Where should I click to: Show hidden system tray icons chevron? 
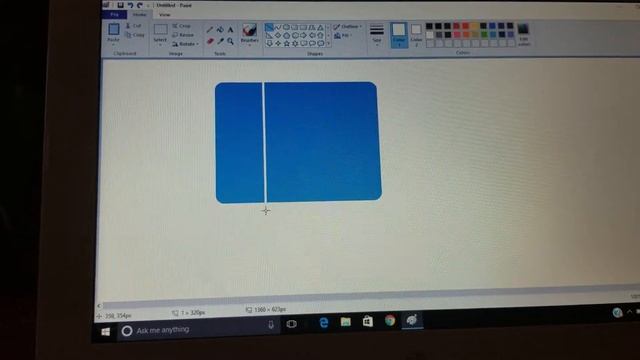pos(629,311)
